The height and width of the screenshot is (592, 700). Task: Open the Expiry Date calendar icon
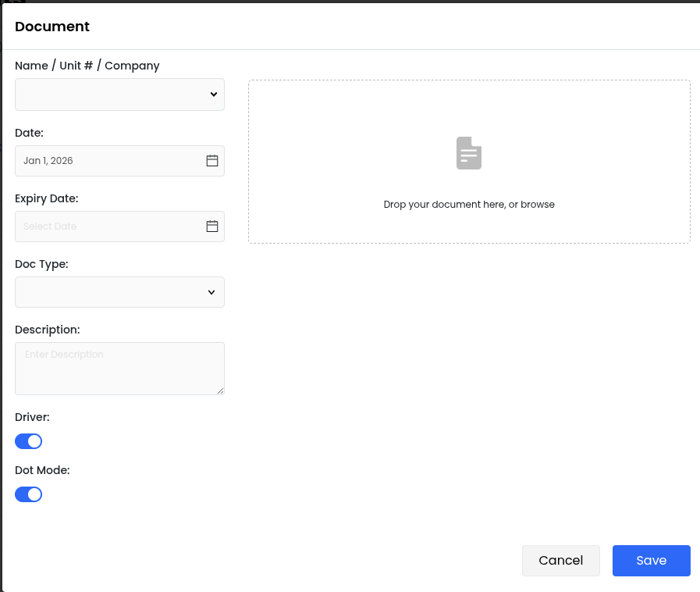211,226
